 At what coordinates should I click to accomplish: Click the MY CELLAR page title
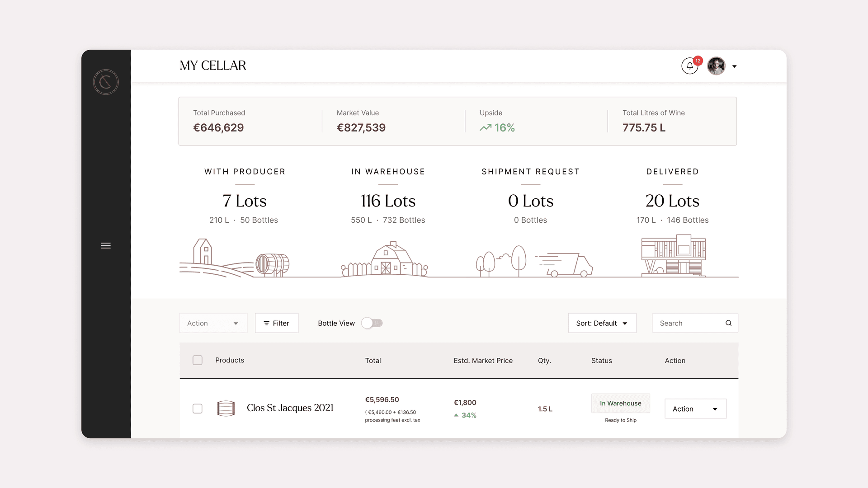pos(213,66)
